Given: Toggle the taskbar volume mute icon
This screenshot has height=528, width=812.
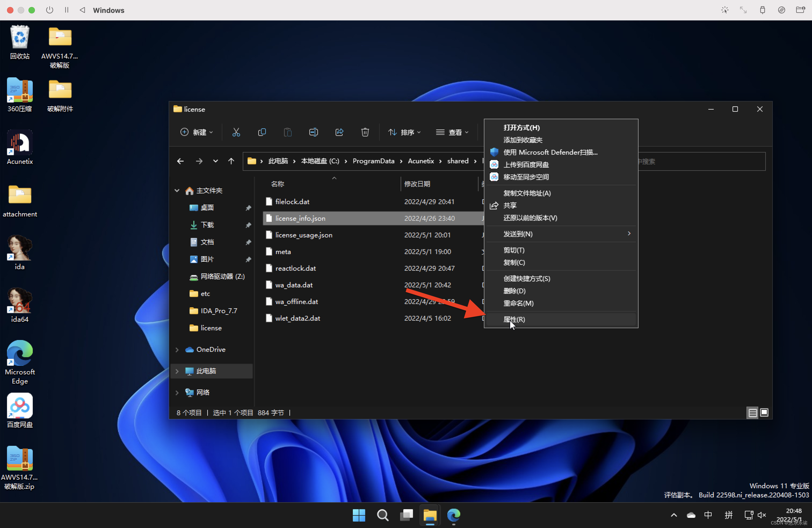Looking at the screenshot, I should tap(762, 515).
